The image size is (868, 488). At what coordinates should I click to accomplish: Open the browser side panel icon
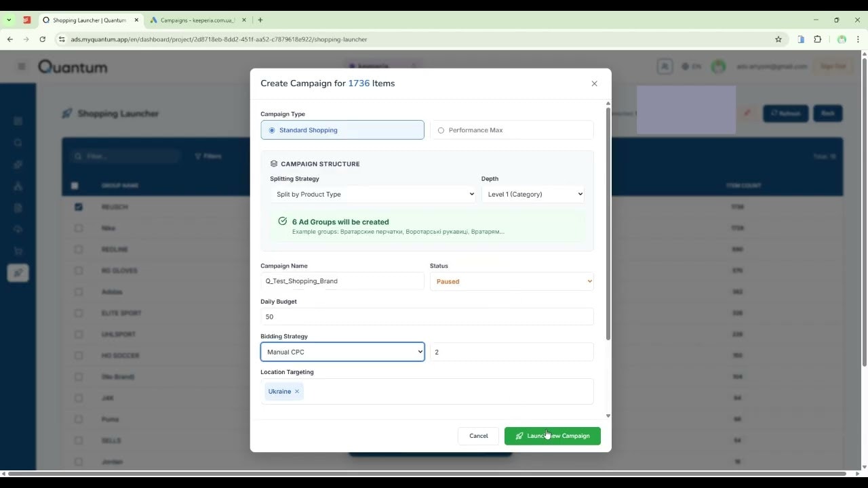[x=801, y=39]
